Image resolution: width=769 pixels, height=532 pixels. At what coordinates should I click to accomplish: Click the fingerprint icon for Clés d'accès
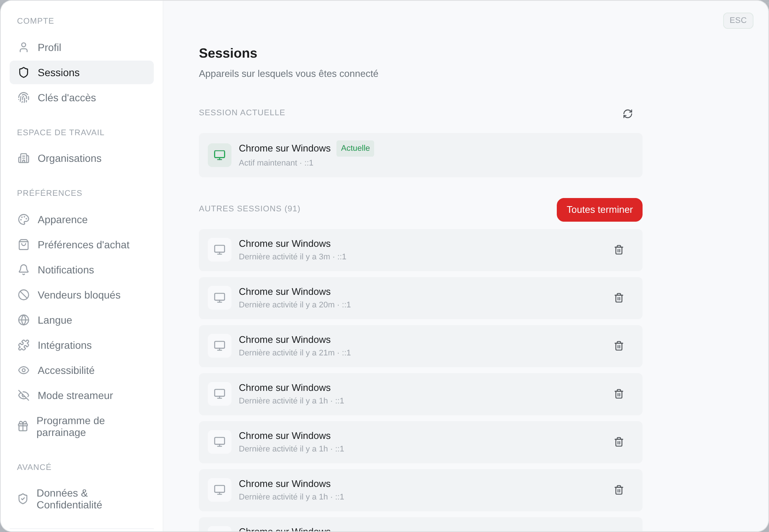pyautogui.click(x=24, y=98)
